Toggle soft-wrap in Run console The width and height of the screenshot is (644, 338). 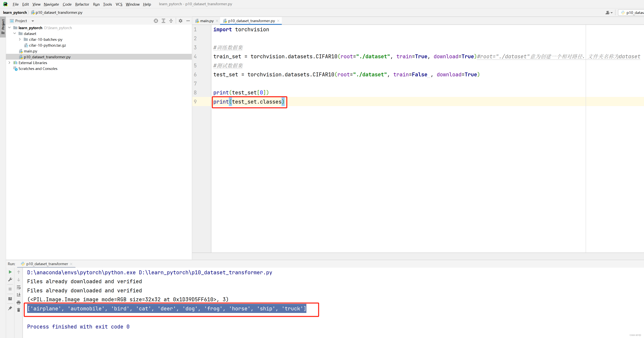(x=18, y=287)
